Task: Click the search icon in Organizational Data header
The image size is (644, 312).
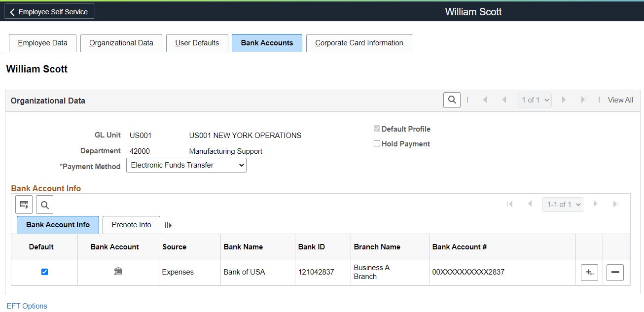Action: pyautogui.click(x=452, y=100)
